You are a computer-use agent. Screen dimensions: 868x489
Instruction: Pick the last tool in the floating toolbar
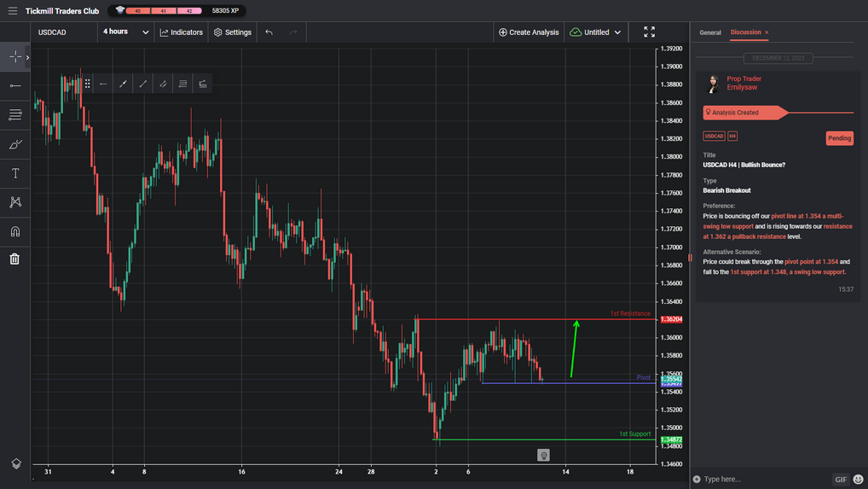click(x=203, y=84)
